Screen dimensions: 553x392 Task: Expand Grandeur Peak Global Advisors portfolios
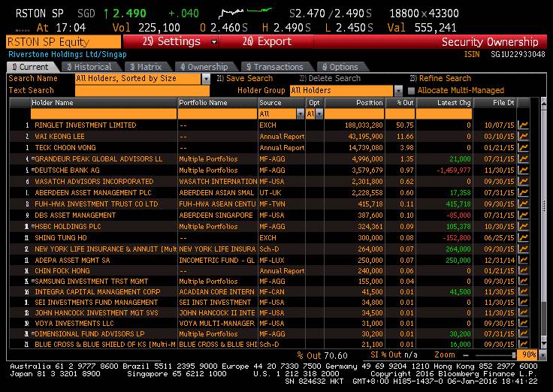pyautogui.click(x=33, y=159)
